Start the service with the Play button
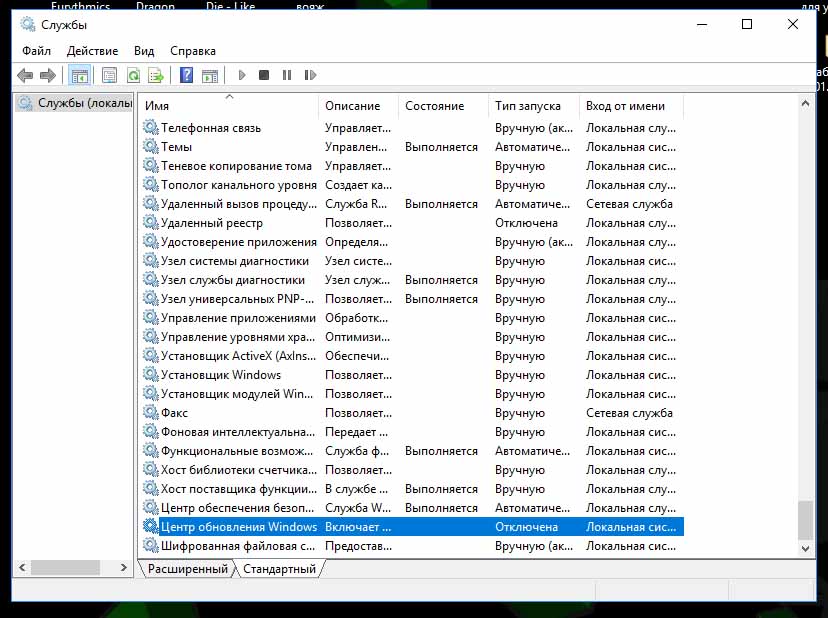 242,75
